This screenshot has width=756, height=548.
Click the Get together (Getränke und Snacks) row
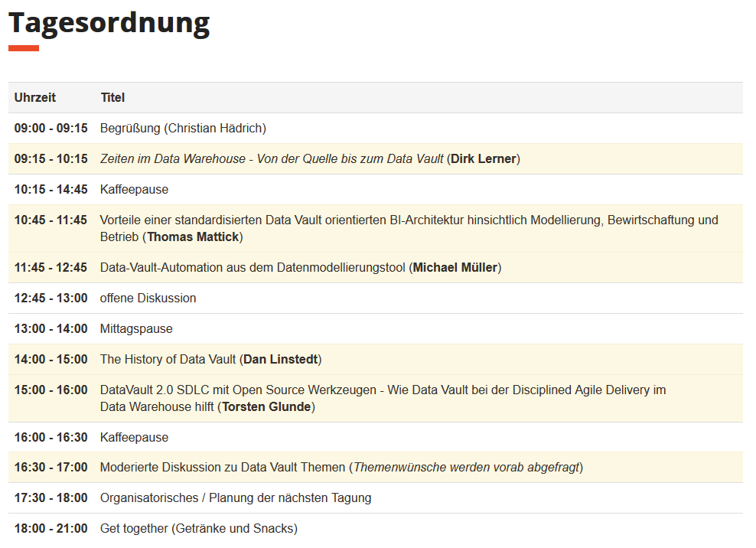376,529
